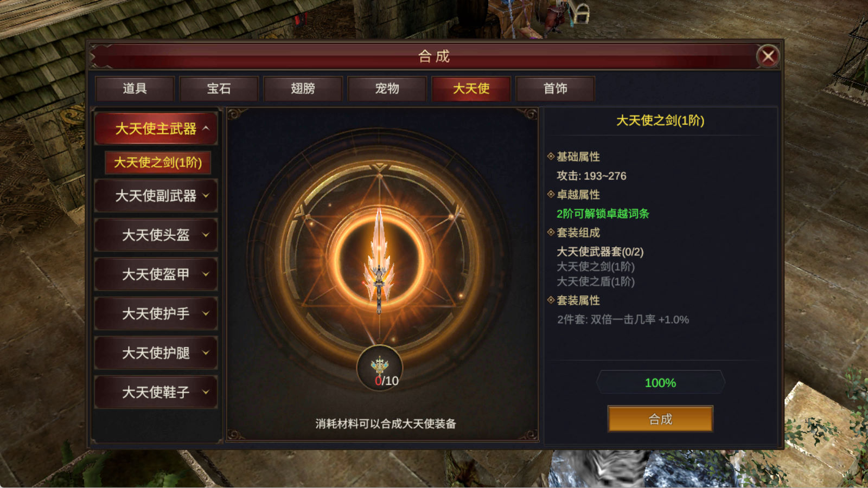Click the glowing Archangel sword preview

tap(379, 260)
